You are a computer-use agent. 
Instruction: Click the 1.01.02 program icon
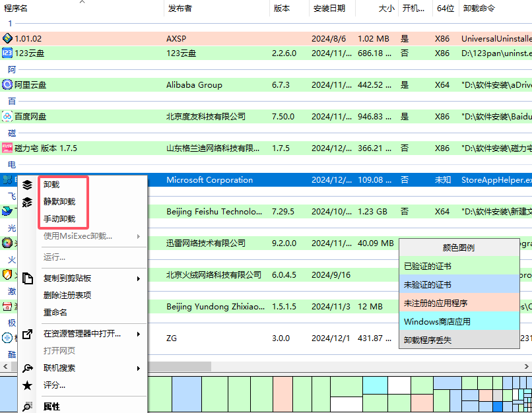pos(7,38)
